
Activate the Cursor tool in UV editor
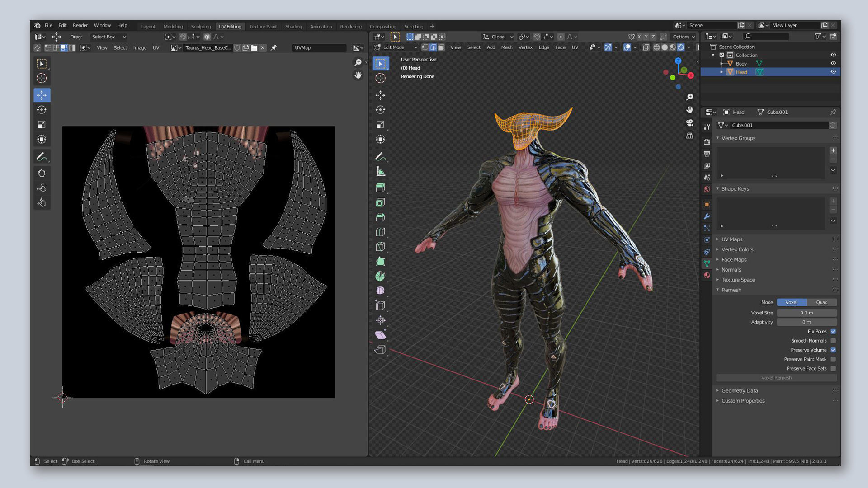(42, 78)
